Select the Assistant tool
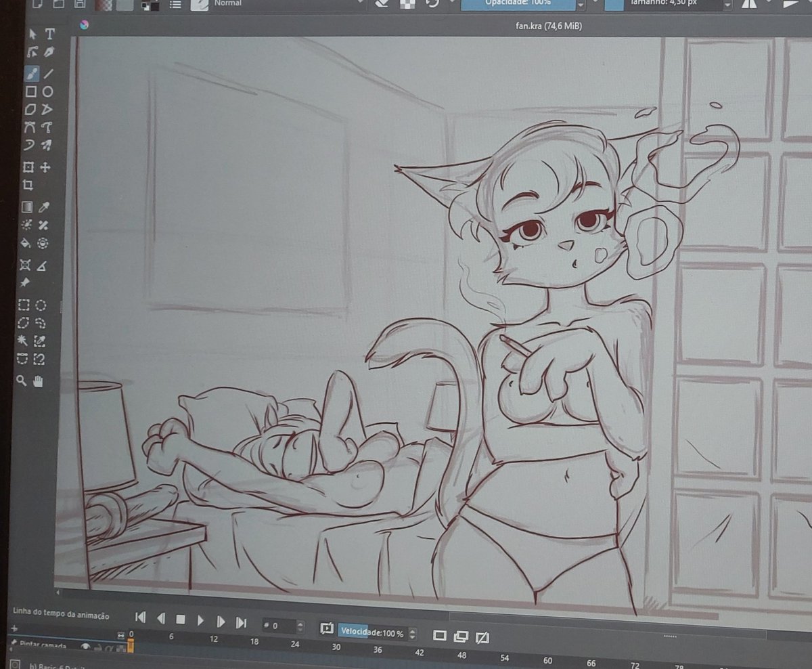 pyautogui.click(x=25, y=265)
